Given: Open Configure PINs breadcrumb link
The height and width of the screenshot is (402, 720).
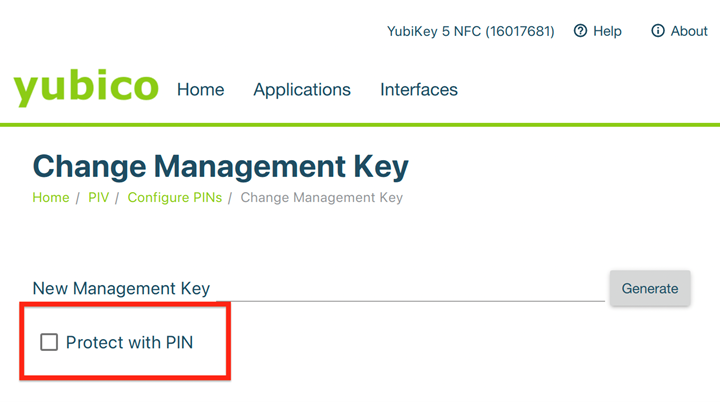Looking at the screenshot, I should (175, 197).
